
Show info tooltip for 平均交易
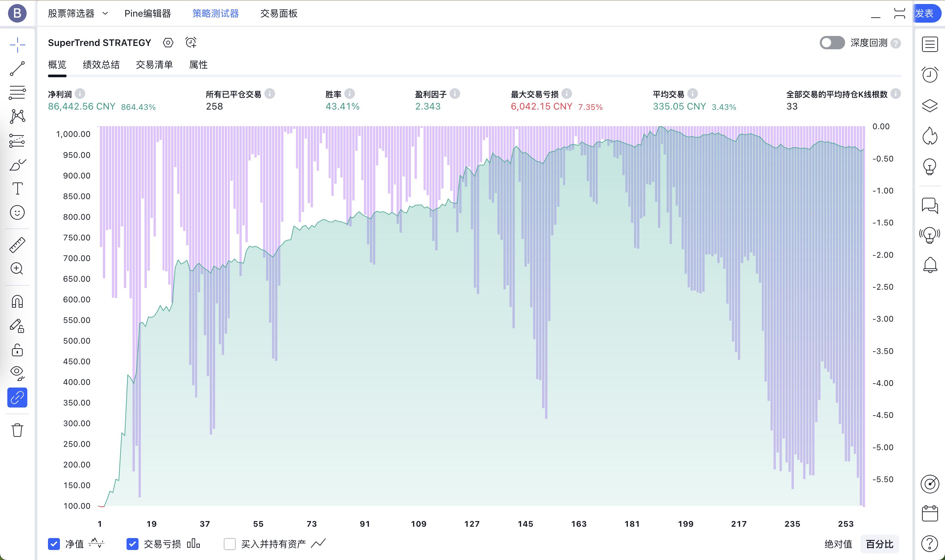(693, 94)
